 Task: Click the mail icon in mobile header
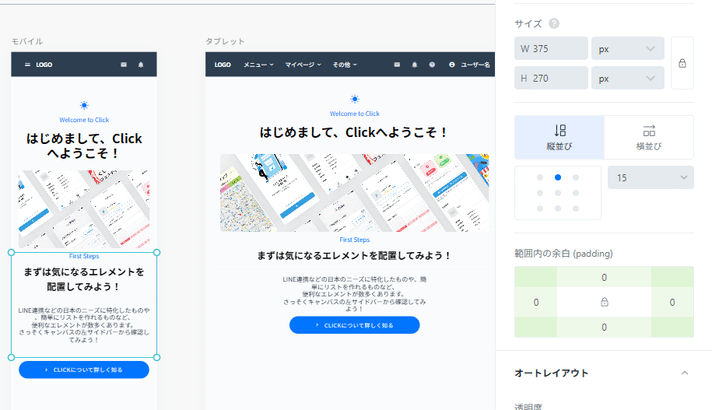pyautogui.click(x=124, y=64)
